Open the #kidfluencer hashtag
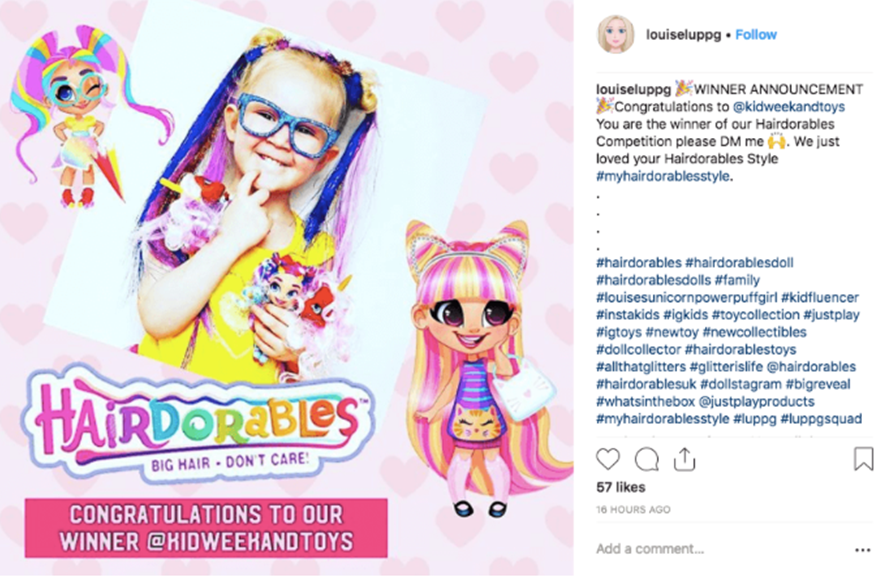 point(820,297)
